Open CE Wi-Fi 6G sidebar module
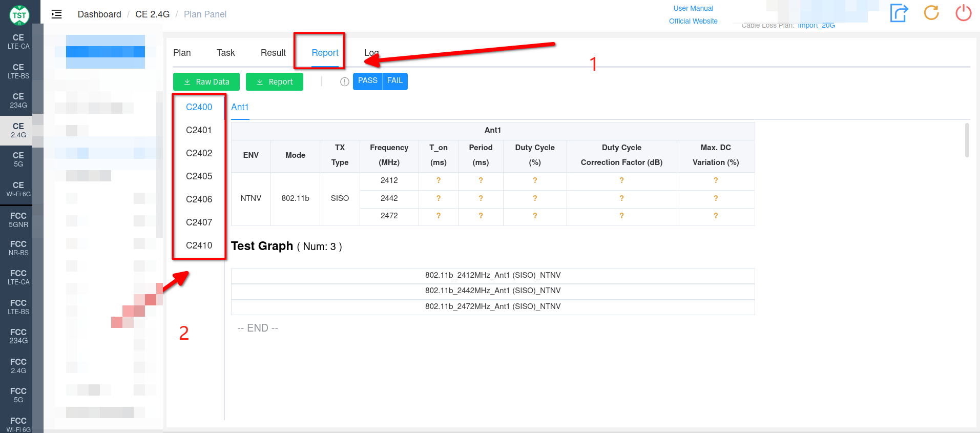 (x=18, y=189)
